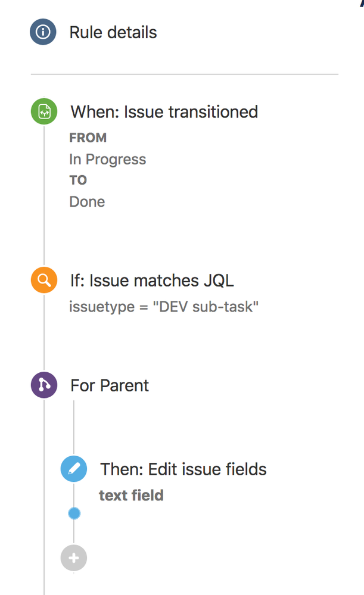This screenshot has height=595, width=364.
Task: Click the blue dot below Edit issue fields
Action: (x=73, y=513)
